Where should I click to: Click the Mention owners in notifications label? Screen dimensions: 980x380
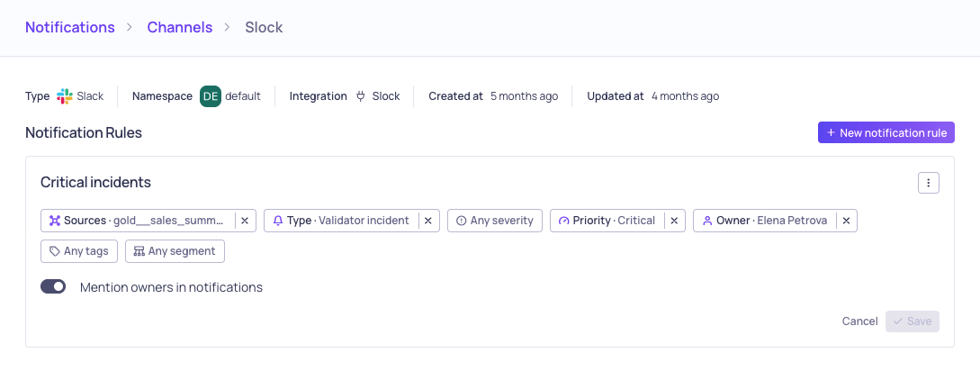171,287
